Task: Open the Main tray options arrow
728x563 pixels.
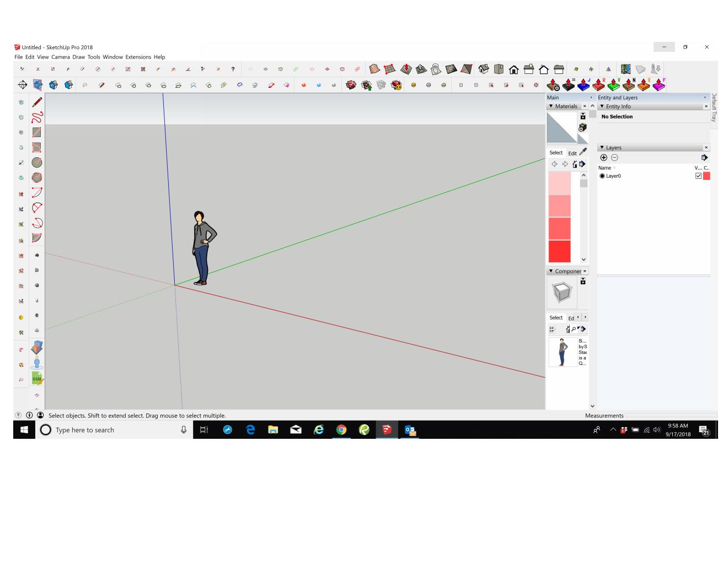Action: [x=591, y=98]
